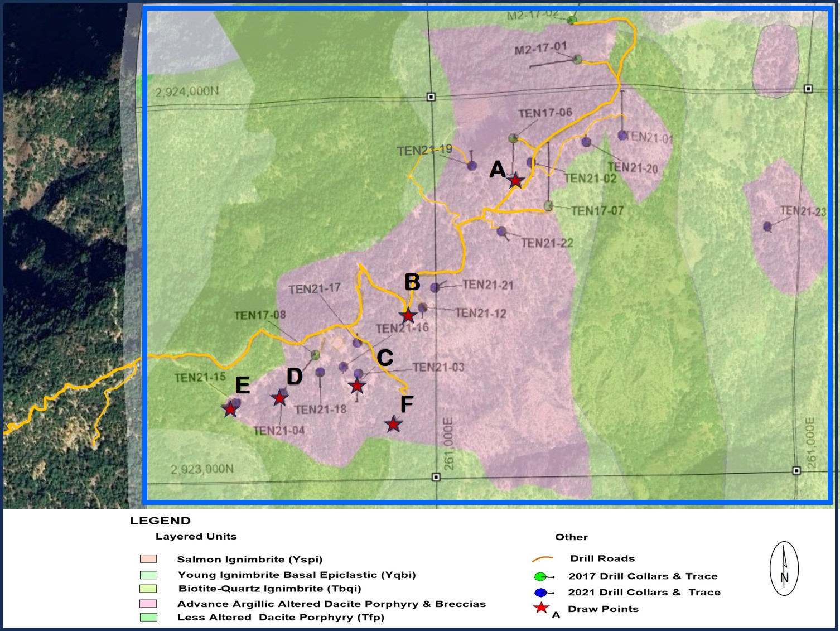
Task: Click the TEN21-23 drill collar dot
Action: [x=767, y=227]
